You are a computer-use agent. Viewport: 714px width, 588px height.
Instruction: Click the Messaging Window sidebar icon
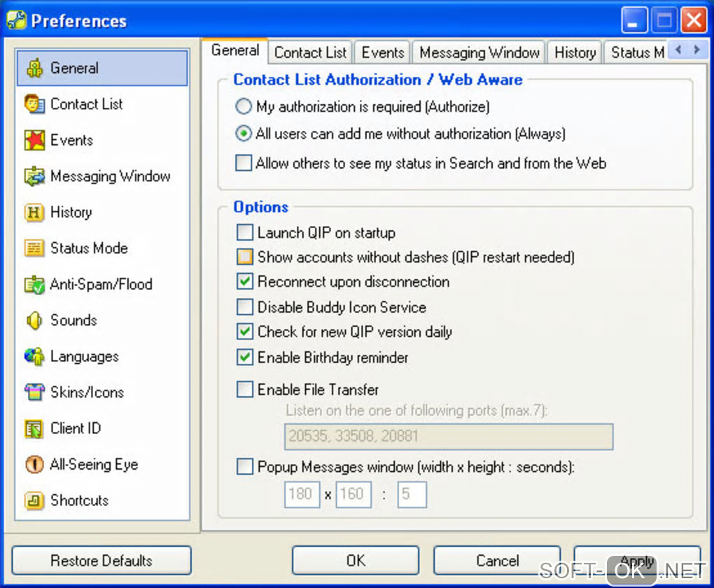pyautogui.click(x=34, y=176)
